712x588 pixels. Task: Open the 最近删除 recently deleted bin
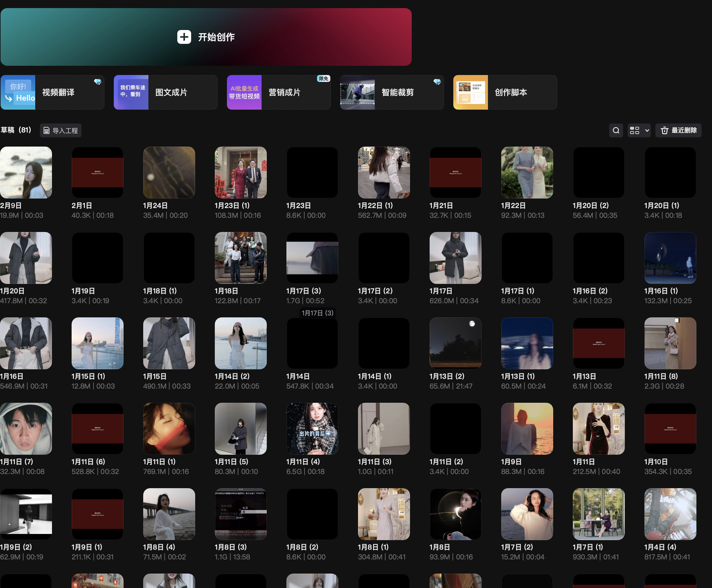[679, 130]
